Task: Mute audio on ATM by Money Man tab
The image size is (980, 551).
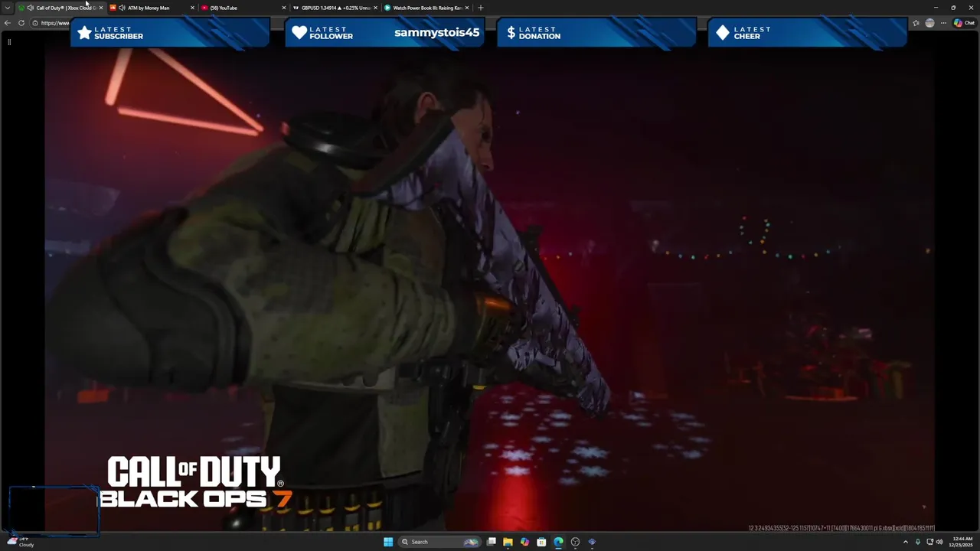Action: [122, 8]
